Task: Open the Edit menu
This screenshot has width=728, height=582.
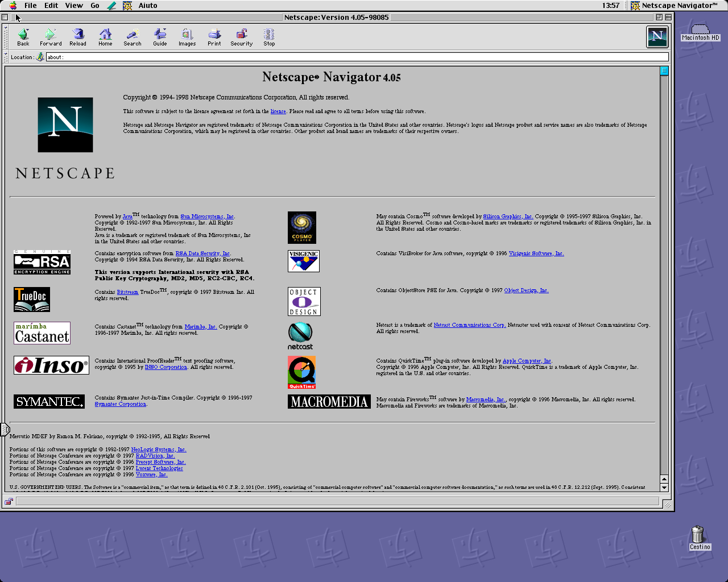Action: coord(51,5)
